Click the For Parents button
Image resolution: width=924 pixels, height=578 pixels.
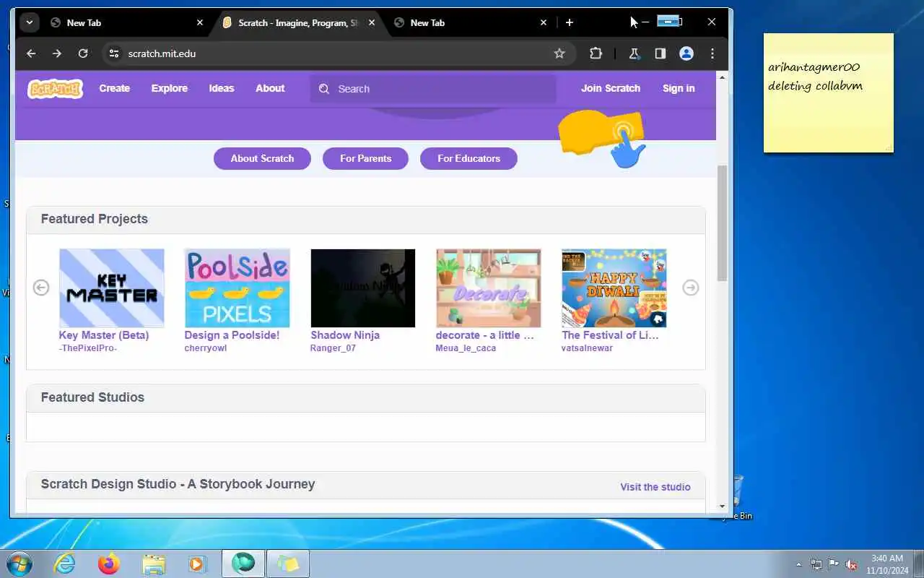point(365,158)
